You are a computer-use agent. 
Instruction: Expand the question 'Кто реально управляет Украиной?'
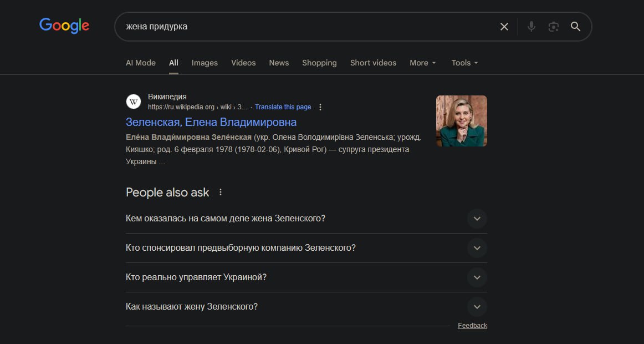click(x=477, y=277)
